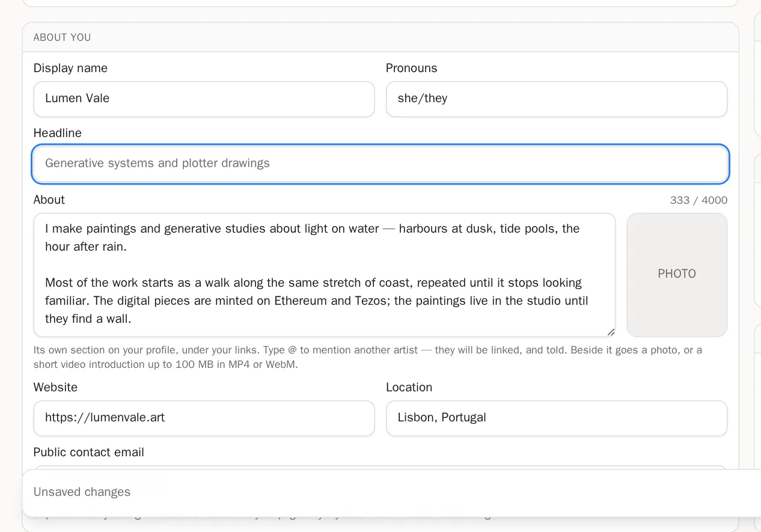This screenshot has height=532, width=761.
Task: Click the Headline label
Action: [58, 133]
